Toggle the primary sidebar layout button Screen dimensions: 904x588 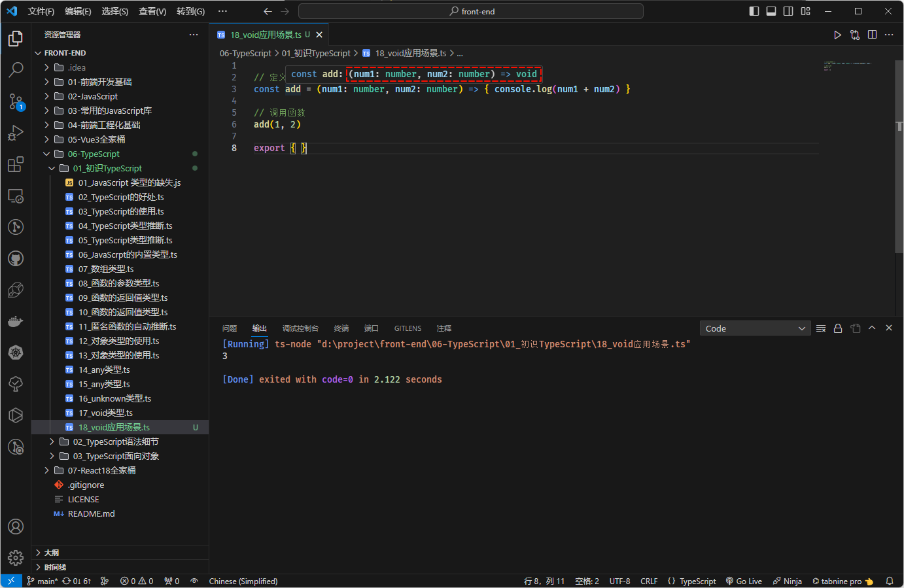(x=754, y=11)
